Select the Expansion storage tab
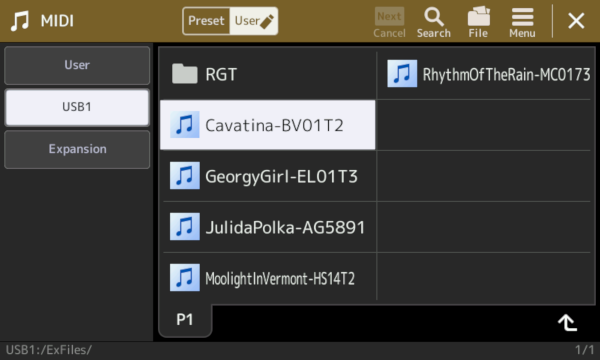The width and height of the screenshot is (600, 360). point(77,149)
